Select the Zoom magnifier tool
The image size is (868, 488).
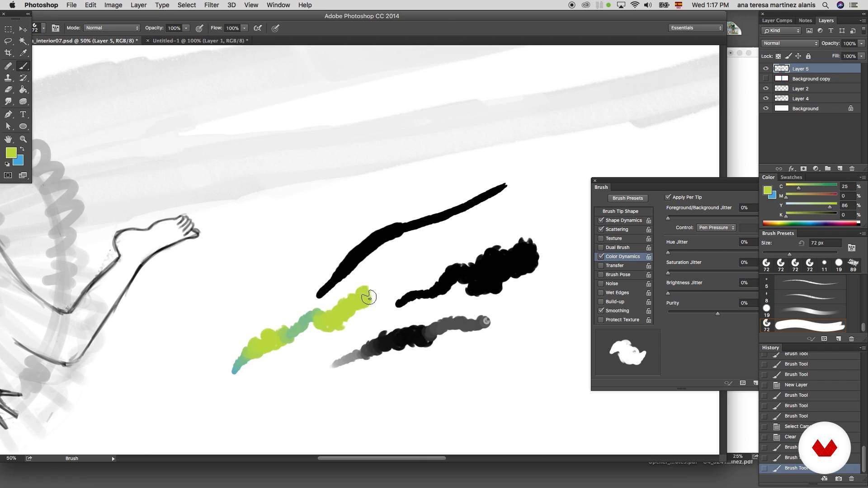click(x=23, y=139)
